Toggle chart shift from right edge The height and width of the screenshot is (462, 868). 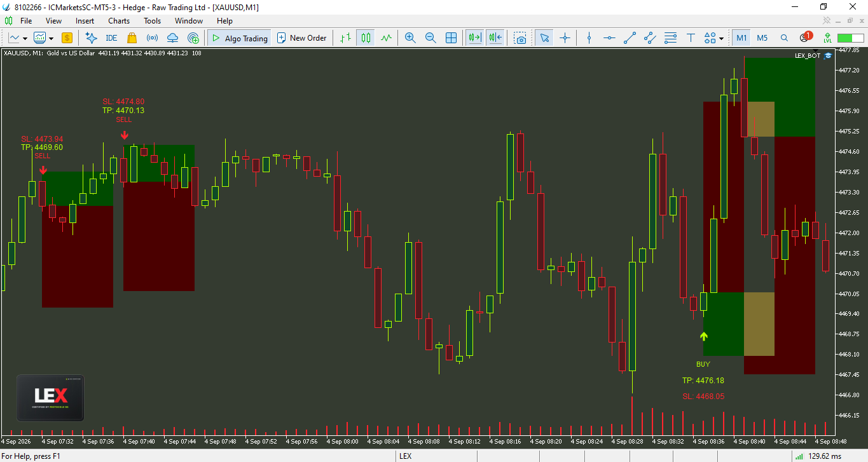(495, 38)
